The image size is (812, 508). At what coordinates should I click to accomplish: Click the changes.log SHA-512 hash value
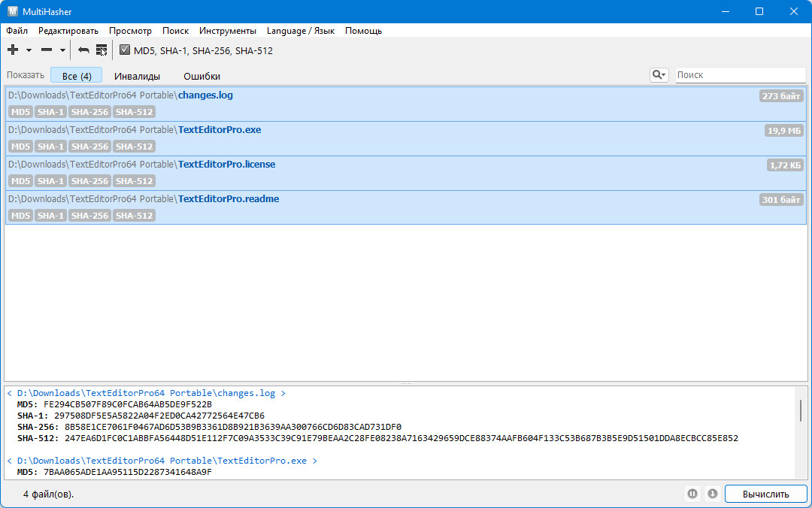tap(401, 438)
